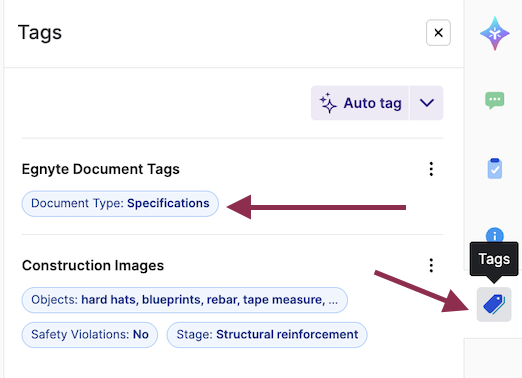Open the clipboard tasks icon
522x378 pixels.
click(495, 169)
